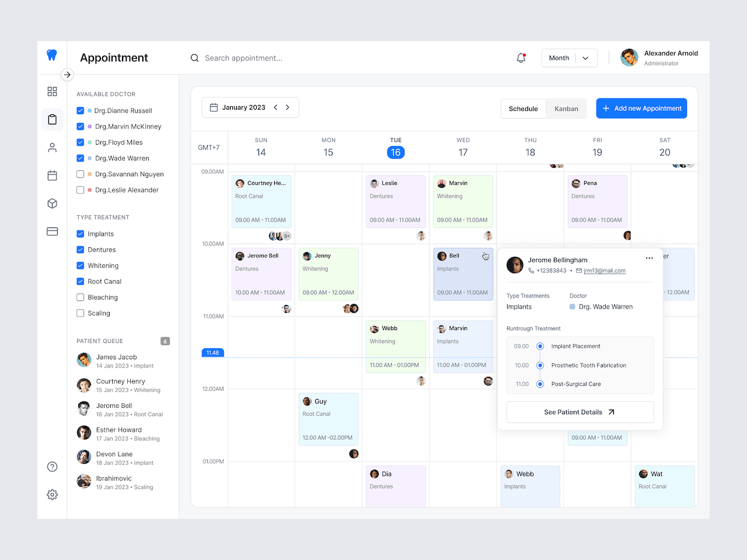Open three-dot menu in patient popup
Screen dimensions: 747x560
tap(650, 258)
